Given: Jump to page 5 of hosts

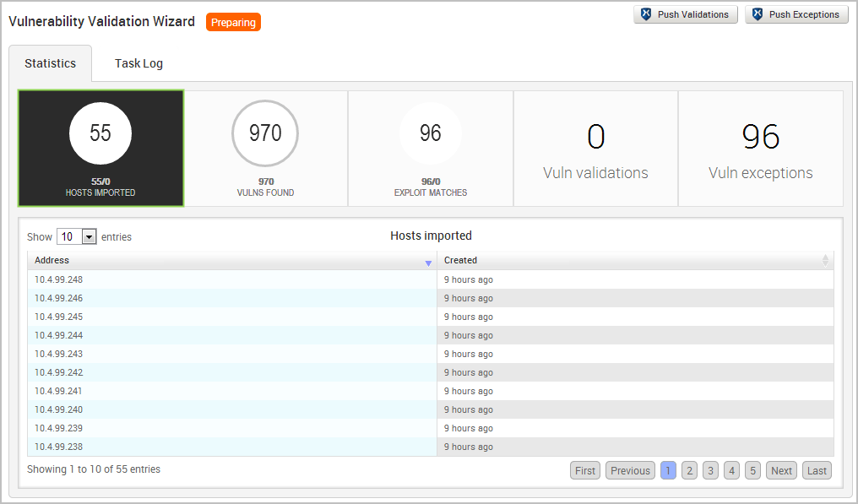Looking at the screenshot, I should pos(753,470).
